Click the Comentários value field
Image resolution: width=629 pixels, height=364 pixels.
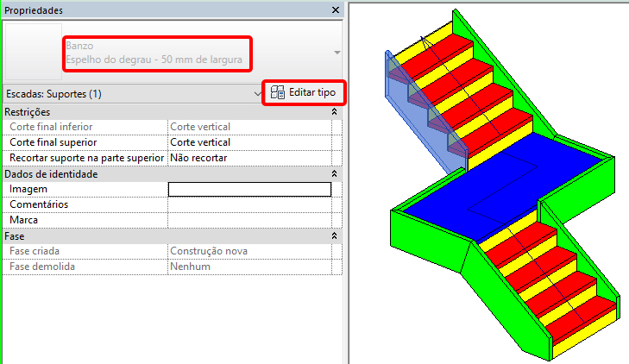[x=248, y=205]
